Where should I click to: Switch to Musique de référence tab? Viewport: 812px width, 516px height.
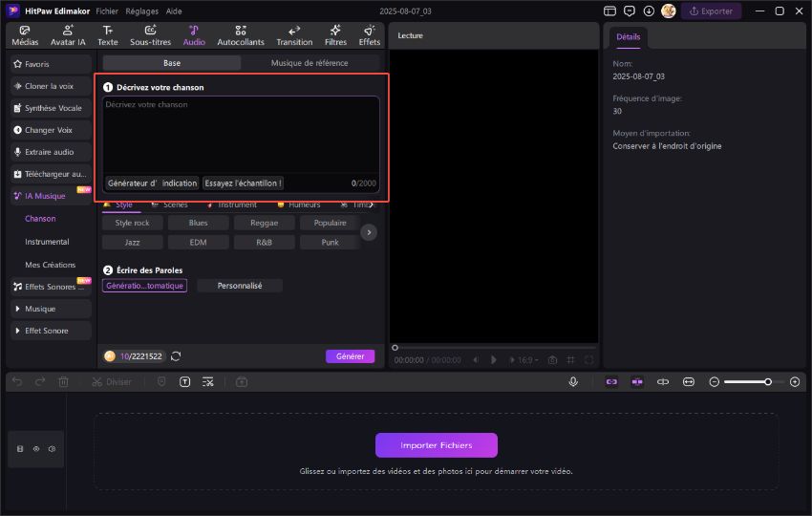pos(310,63)
